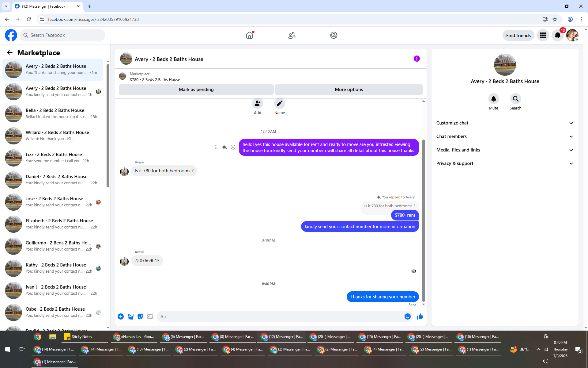
Task: Search in conversation via magnifier icon
Action: (515, 99)
